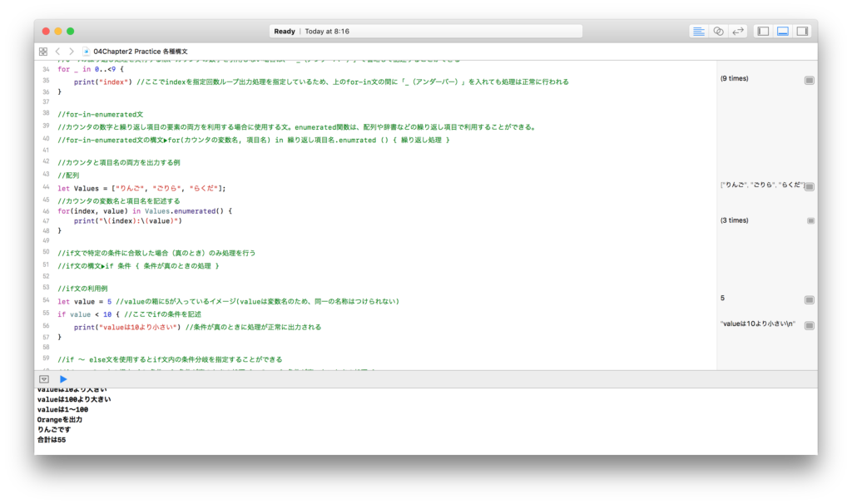Show result for "valueは10より小さい" output
Viewport: 852px width, 504px height.
pos(810,325)
